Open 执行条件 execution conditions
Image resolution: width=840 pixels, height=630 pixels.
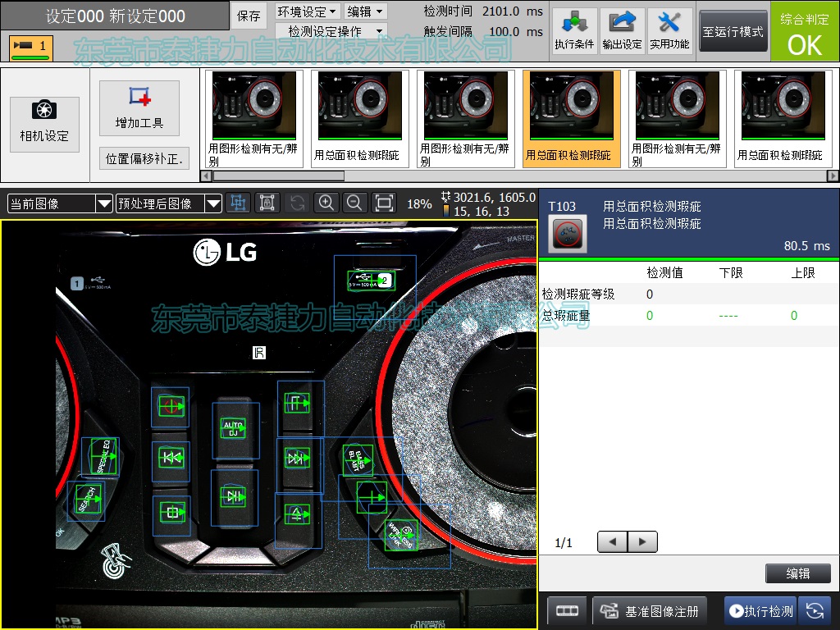[574, 31]
